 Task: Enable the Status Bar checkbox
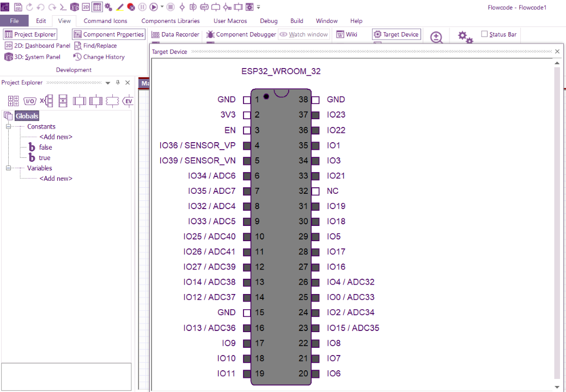pos(485,34)
